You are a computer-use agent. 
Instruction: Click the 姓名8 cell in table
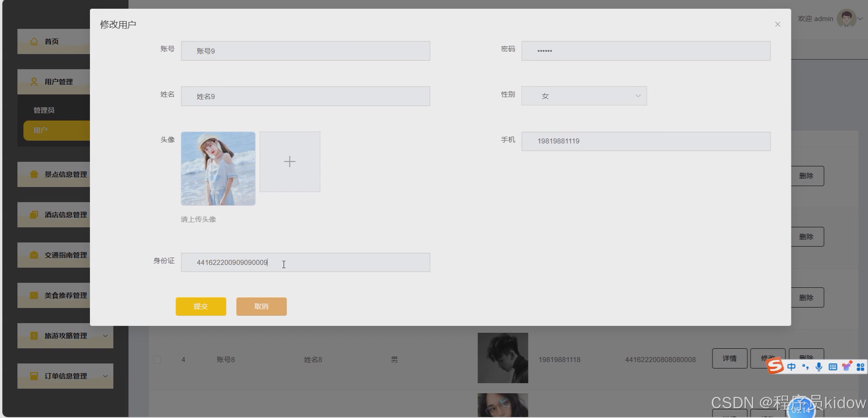[x=313, y=360]
